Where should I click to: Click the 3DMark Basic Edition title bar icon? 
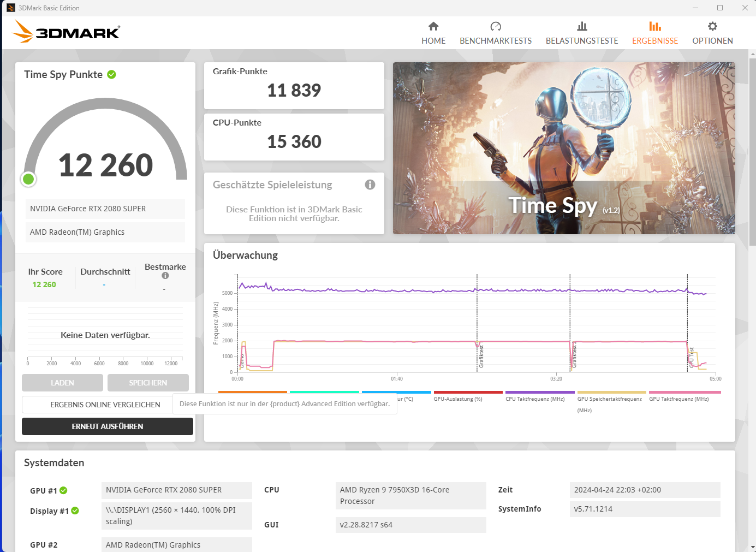pos(11,8)
